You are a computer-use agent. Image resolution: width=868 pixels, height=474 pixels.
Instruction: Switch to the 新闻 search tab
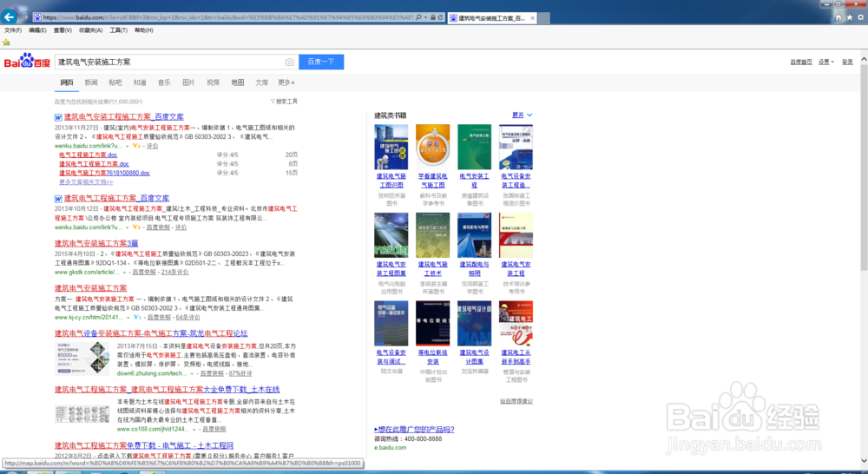pyautogui.click(x=91, y=82)
